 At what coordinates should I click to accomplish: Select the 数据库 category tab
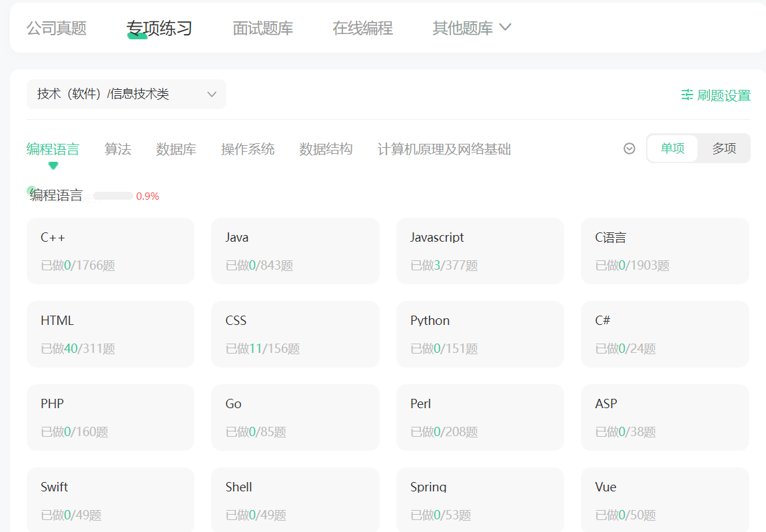(x=176, y=149)
